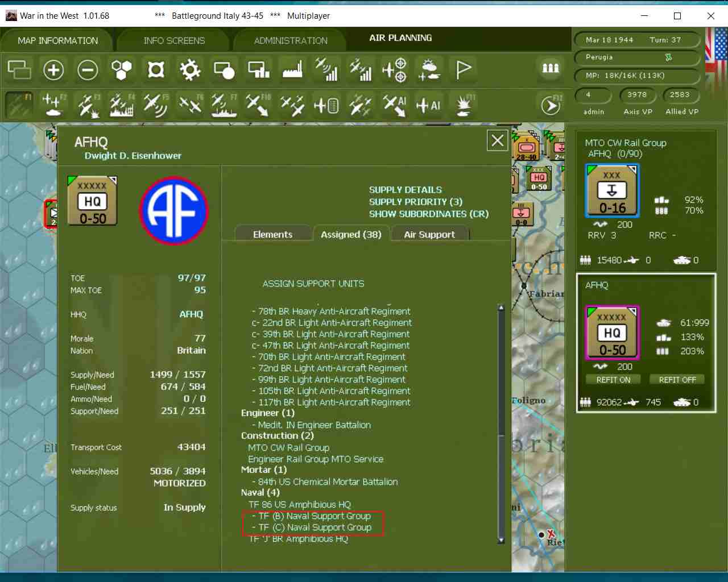Open the INFO SCREENS menu tab
728x582 pixels.
tap(174, 41)
